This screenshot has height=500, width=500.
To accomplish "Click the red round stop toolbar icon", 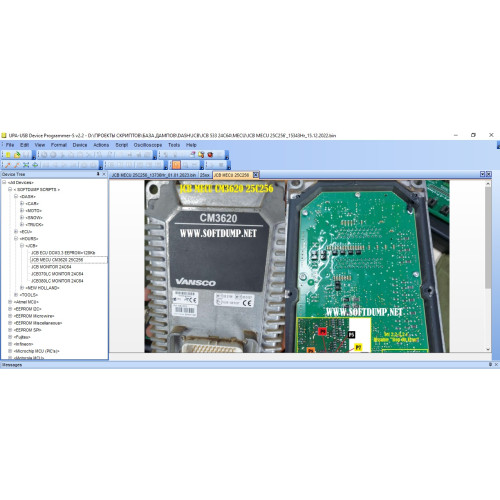I will 210,155.
